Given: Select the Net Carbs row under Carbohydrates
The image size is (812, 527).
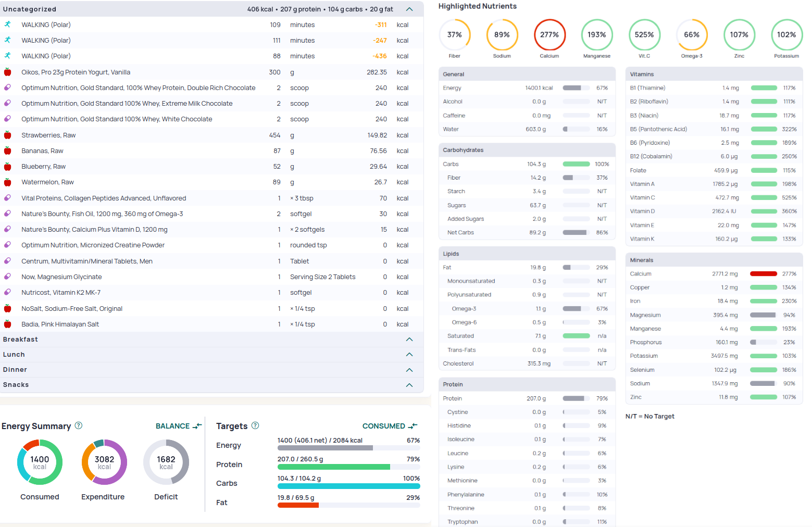Looking at the screenshot, I should point(527,233).
